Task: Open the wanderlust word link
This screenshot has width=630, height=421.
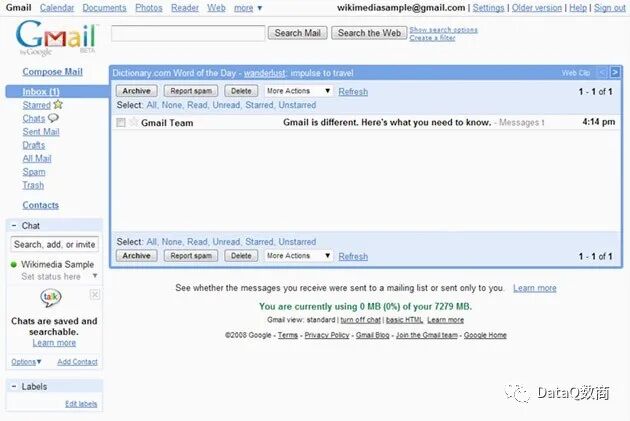Action: (264, 73)
